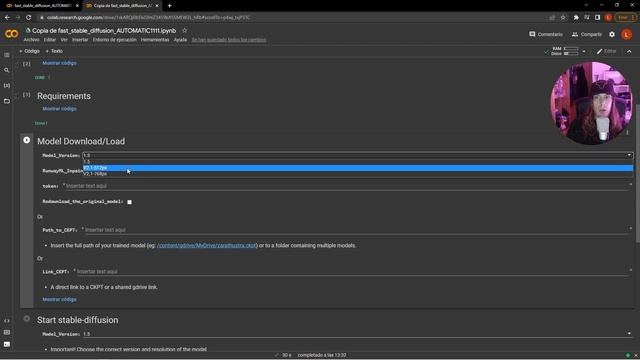
Task: Open the Model_Version dropdown in Model Download/Load
Action: [x=358, y=156]
